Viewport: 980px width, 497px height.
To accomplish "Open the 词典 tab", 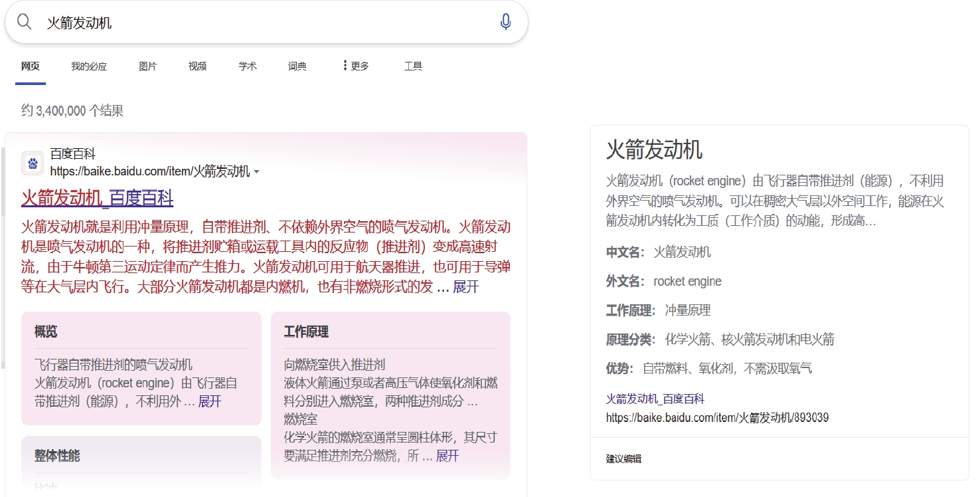I will [297, 66].
